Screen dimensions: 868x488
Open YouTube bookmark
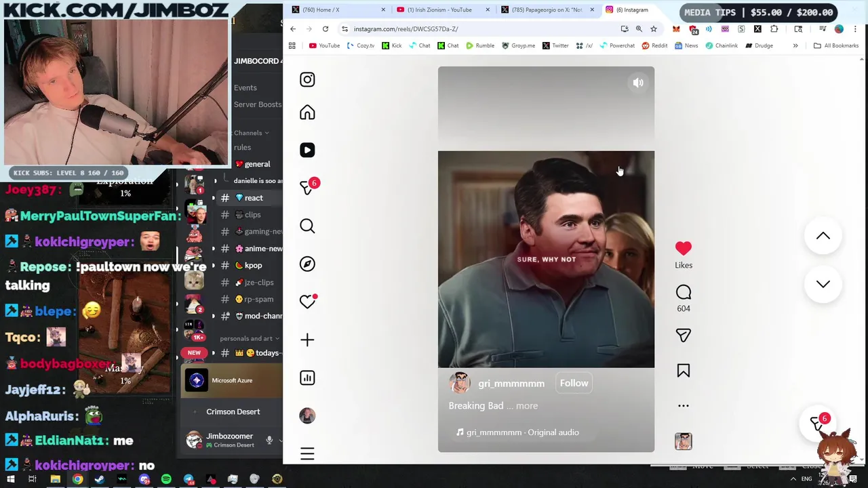tap(324, 45)
